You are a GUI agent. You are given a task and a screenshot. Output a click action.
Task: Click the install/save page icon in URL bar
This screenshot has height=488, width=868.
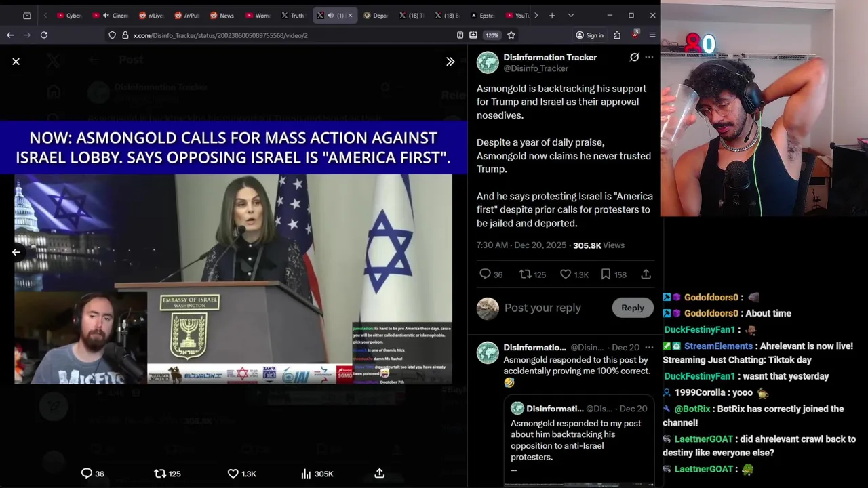pyautogui.click(x=473, y=35)
